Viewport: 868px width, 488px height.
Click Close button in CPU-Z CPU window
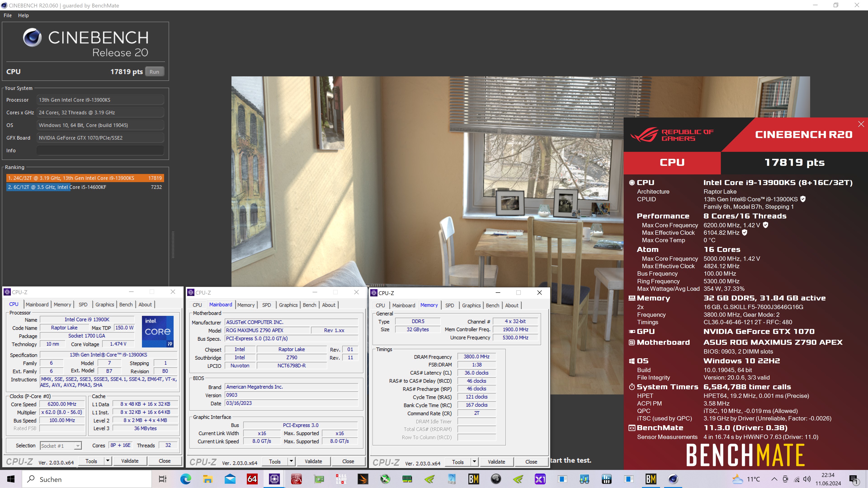click(164, 461)
